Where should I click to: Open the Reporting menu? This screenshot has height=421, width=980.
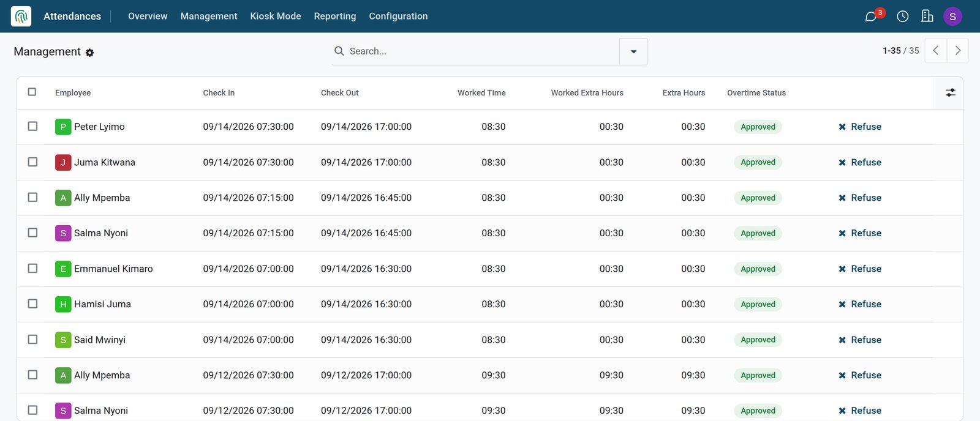[335, 17]
